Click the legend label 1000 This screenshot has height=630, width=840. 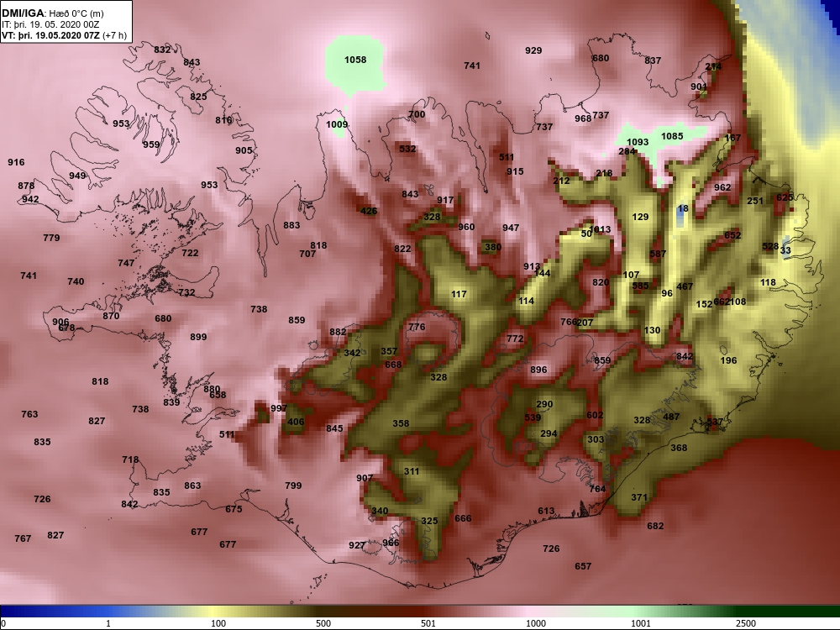click(x=536, y=623)
